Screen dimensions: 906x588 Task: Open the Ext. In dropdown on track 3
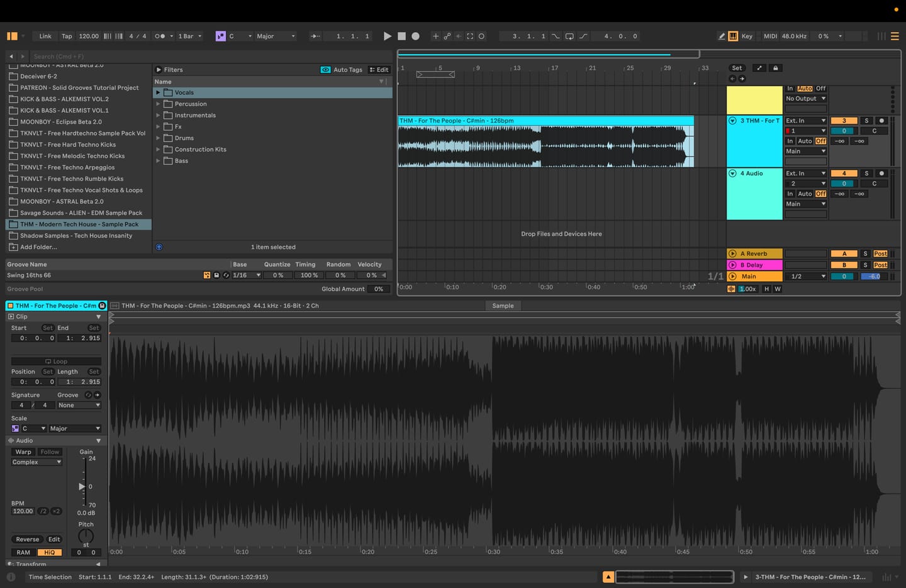(x=805, y=121)
